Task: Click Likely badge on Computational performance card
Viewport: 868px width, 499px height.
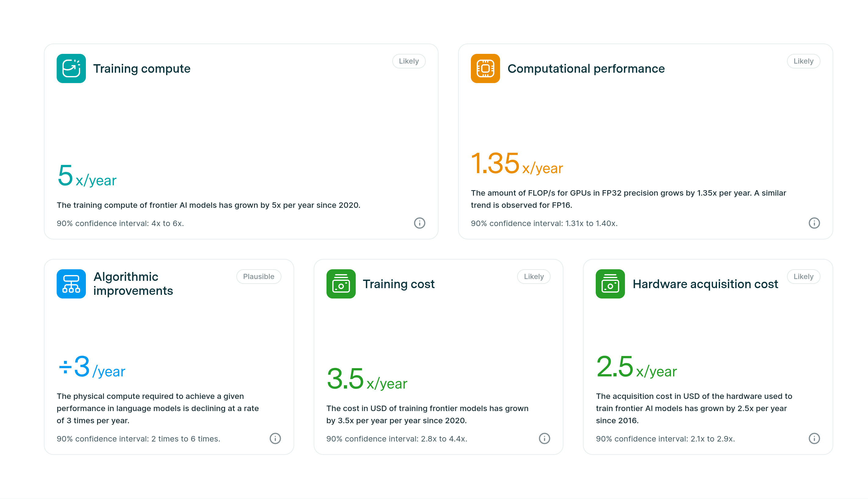Action: click(803, 61)
